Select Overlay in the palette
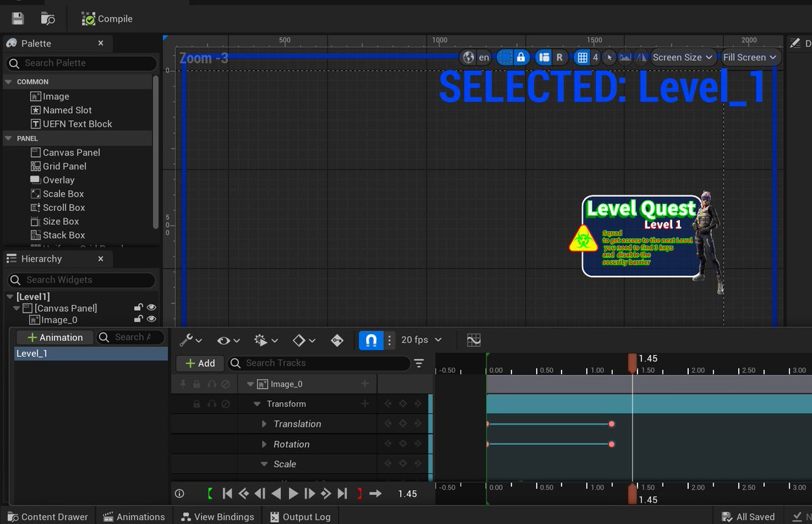 [x=52, y=180]
